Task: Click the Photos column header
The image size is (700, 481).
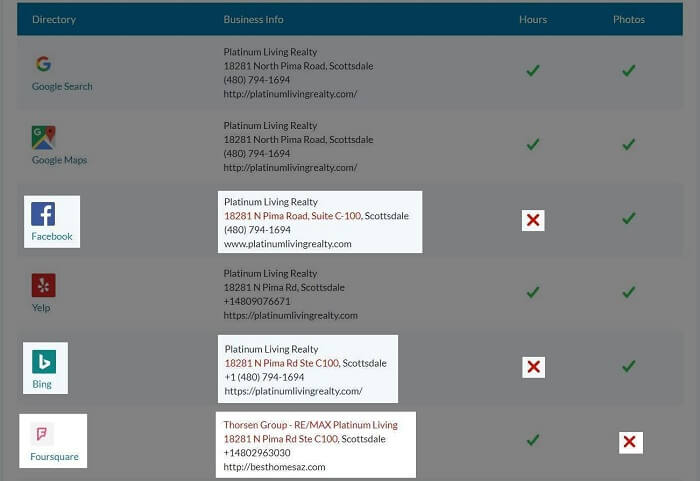Action: click(x=629, y=19)
